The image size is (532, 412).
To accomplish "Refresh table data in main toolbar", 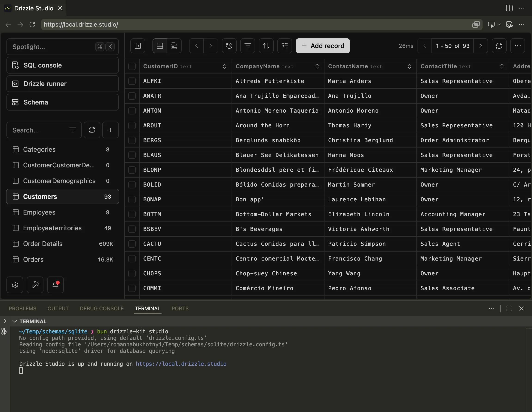I will [499, 46].
